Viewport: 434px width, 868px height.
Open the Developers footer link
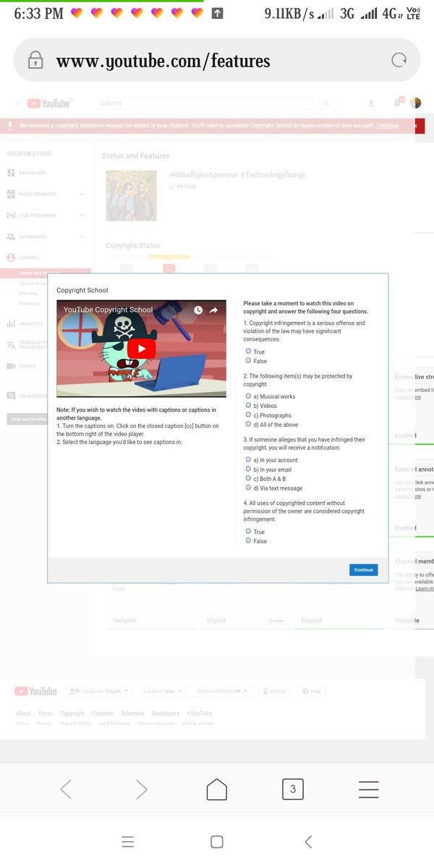coord(166,713)
